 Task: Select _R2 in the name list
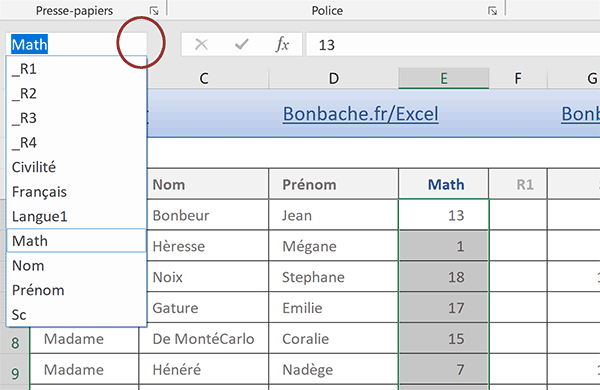[77, 93]
